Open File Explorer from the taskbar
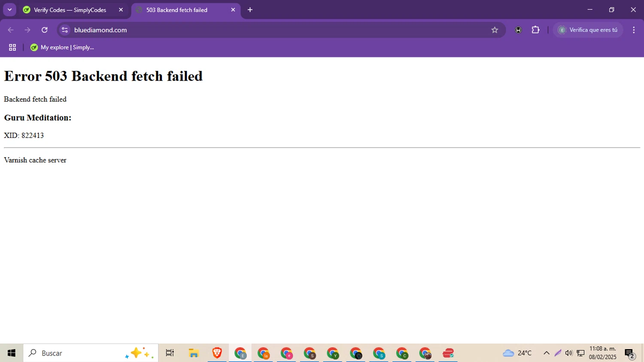 [x=194, y=353]
